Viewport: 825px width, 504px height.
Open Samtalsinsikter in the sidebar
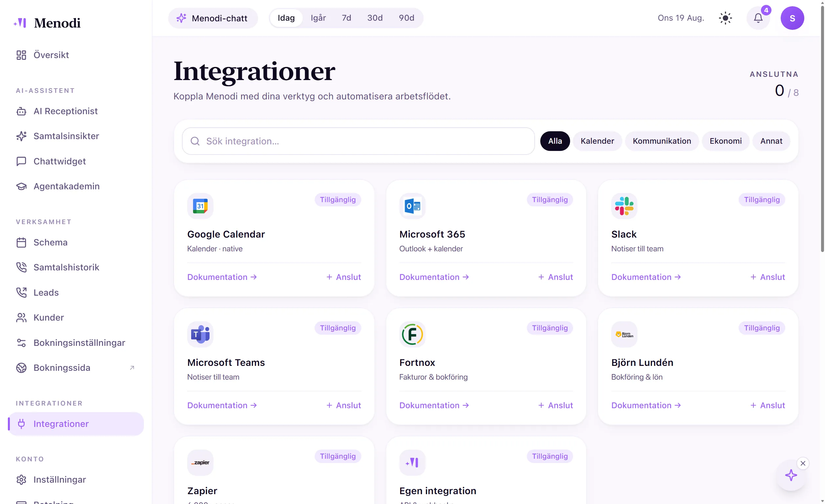tap(76, 136)
